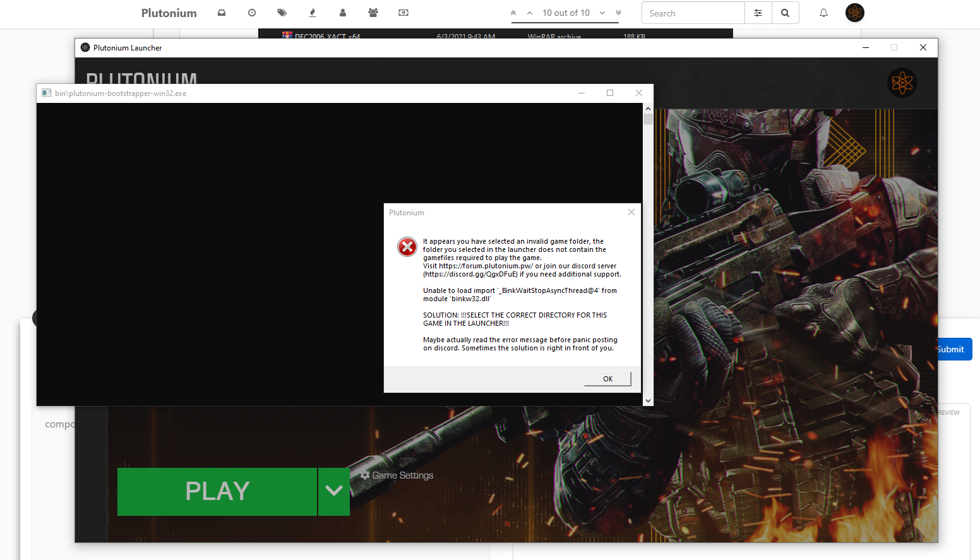The image size is (980, 560).
Task: Click OK in the Plutonium error dialog
Action: pyautogui.click(x=607, y=379)
